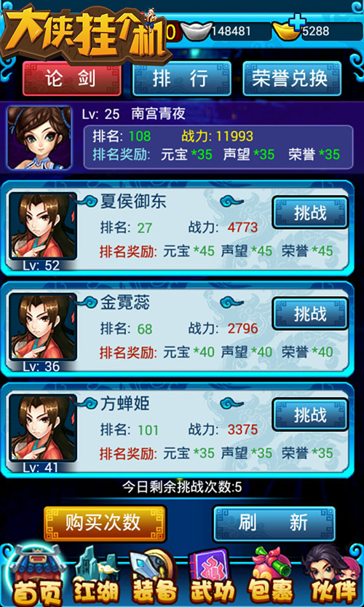Tap 南宫青夜 player avatar portrait
Viewport: 364px width, 607px height.
pyautogui.click(x=39, y=138)
